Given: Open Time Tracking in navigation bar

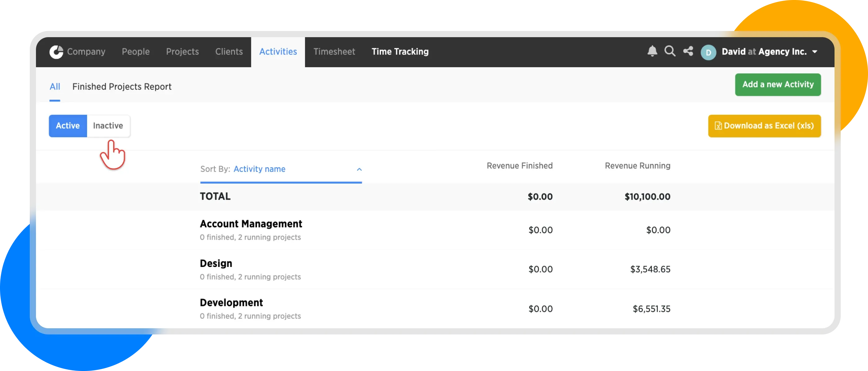Looking at the screenshot, I should click(x=400, y=52).
